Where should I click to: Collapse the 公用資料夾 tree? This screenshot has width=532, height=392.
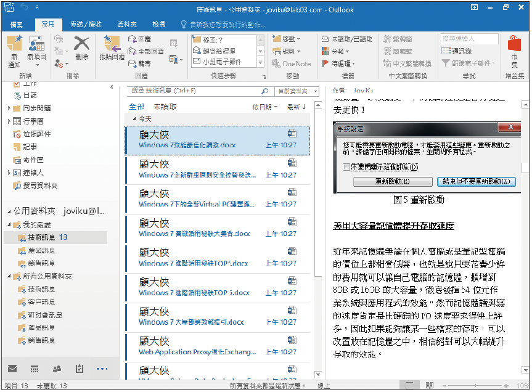pyautogui.click(x=9, y=211)
